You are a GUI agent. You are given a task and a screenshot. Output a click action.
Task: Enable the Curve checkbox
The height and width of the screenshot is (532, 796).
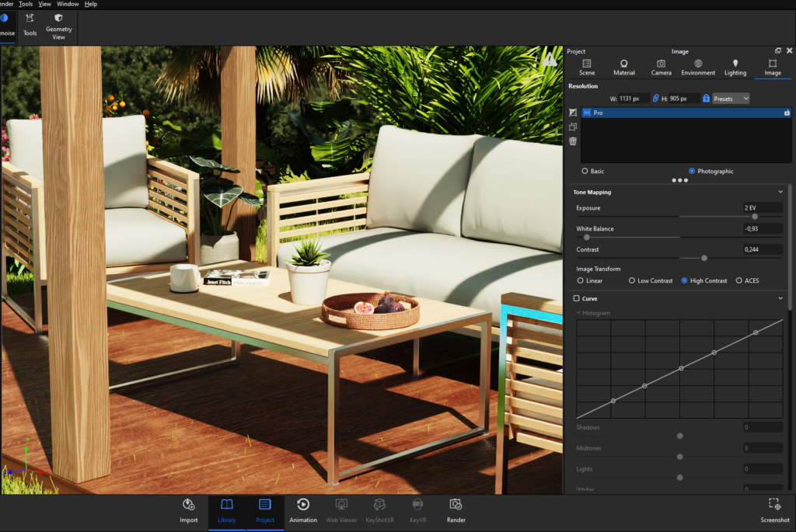point(577,299)
